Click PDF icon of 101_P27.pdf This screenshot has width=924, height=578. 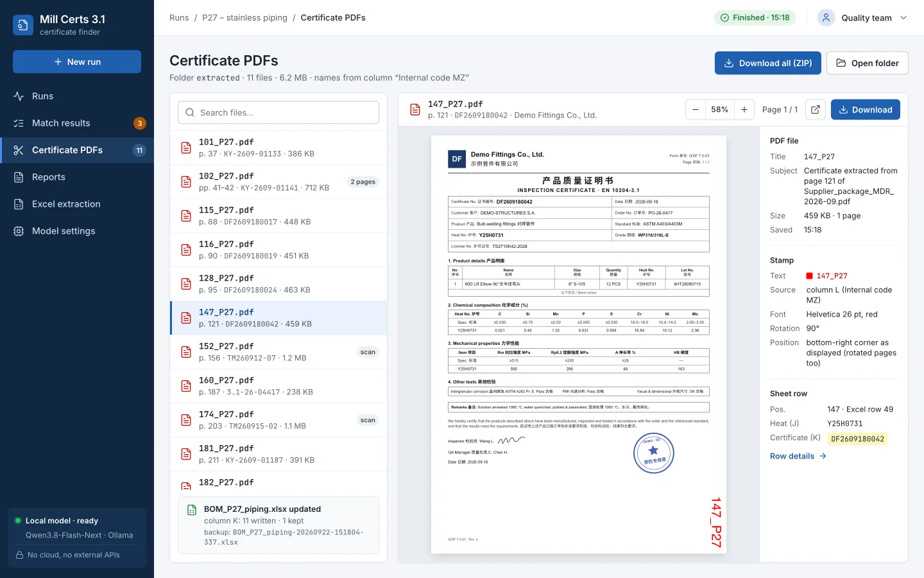pos(186,148)
